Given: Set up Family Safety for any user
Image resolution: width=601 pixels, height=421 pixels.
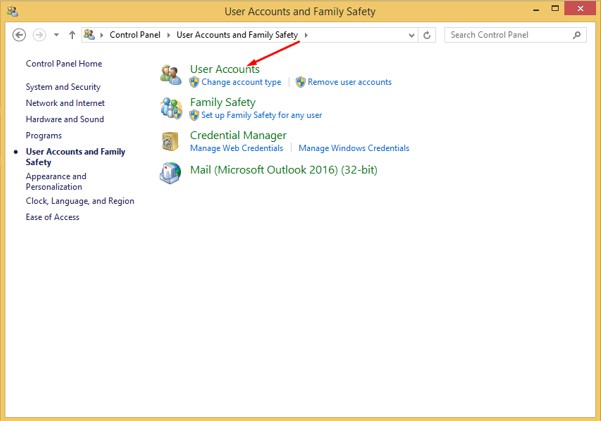Looking at the screenshot, I should click(x=262, y=115).
